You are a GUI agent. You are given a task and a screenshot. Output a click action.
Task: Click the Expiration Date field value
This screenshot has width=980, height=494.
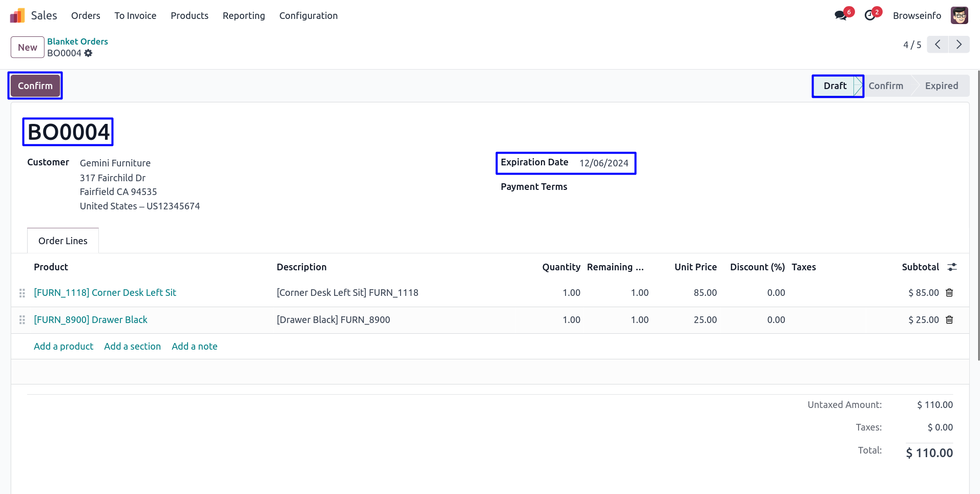(603, 163)
